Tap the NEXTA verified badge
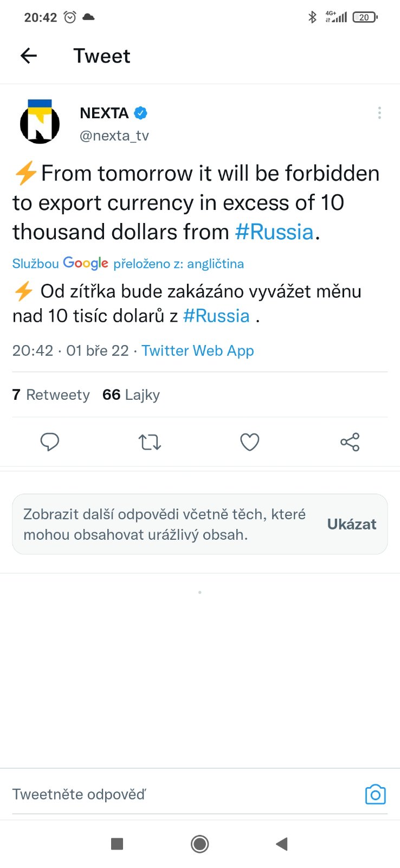The image size is (400, 868). tap(141, 113)
